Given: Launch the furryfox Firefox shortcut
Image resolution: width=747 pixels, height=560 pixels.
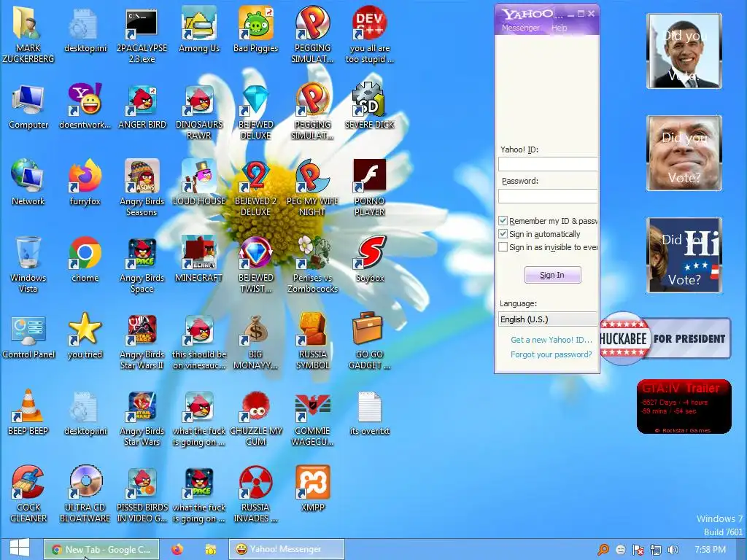Looking at the screenshot, I should pos(85,176).
